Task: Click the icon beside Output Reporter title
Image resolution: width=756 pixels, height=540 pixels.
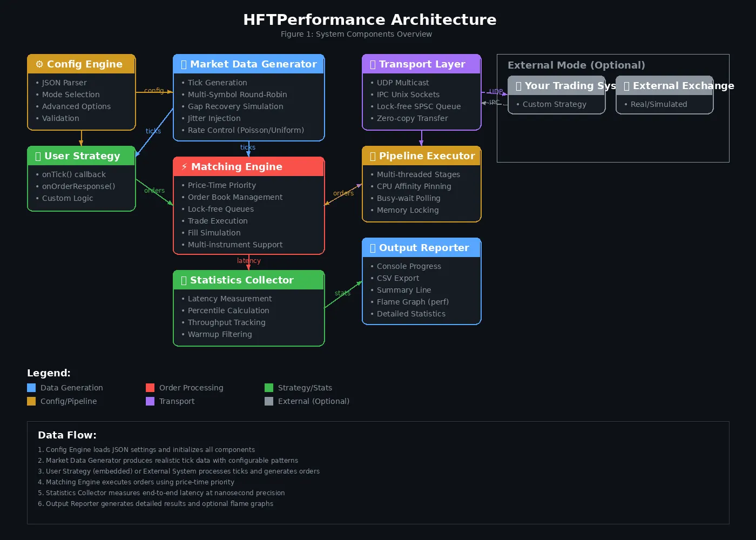Action: click(373, 248)
